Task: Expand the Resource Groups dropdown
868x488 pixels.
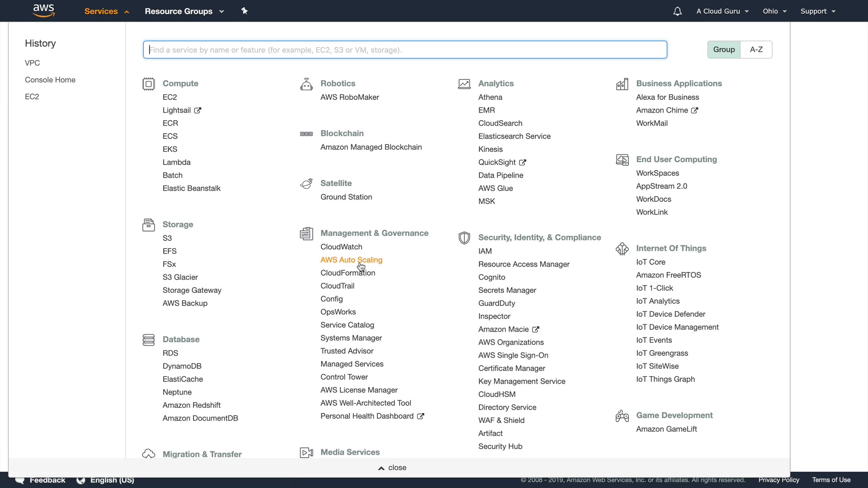Action: (x=184, y=11)
